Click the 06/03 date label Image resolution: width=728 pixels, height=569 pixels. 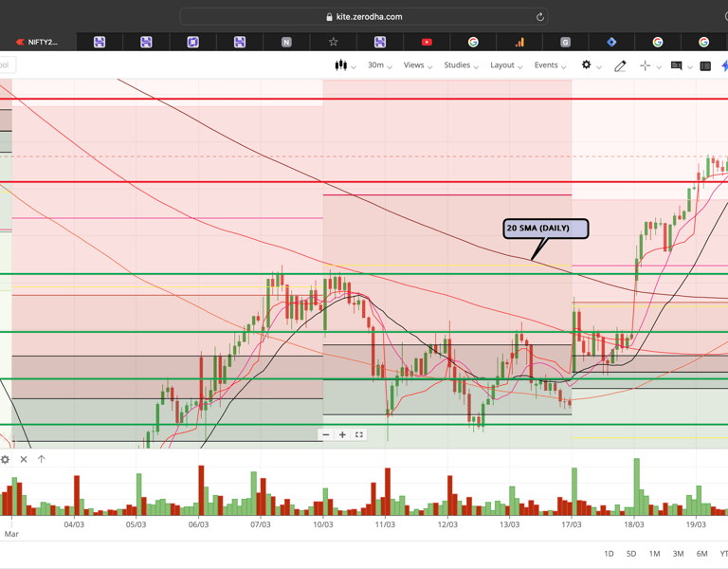click(x=198, y=524)
